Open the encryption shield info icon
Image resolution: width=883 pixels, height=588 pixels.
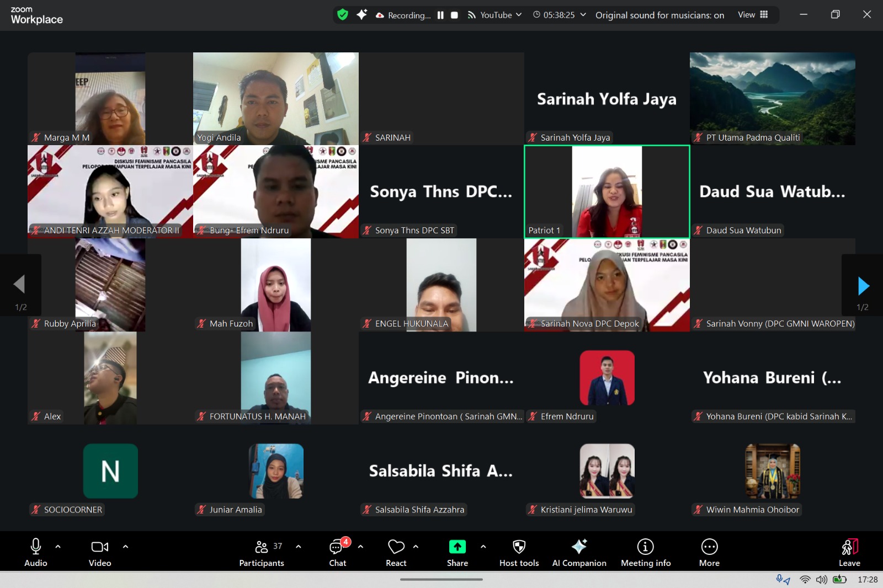tap(343, 15)
